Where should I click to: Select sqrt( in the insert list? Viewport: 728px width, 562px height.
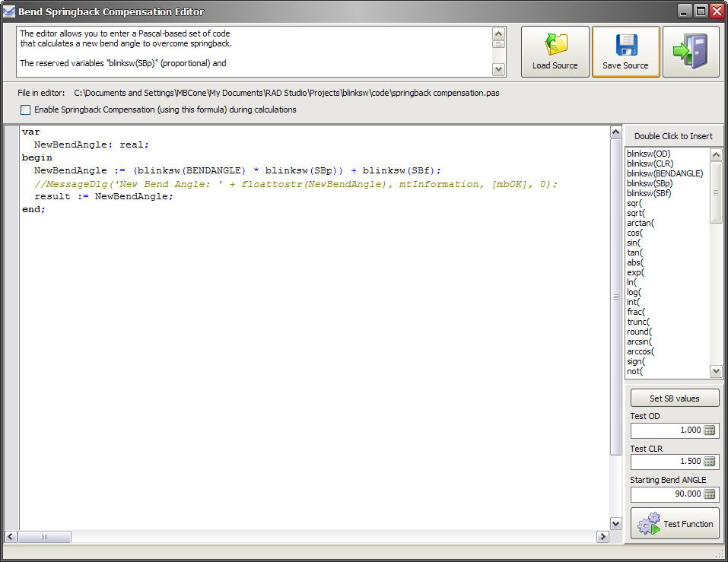[x=635, y=213]
